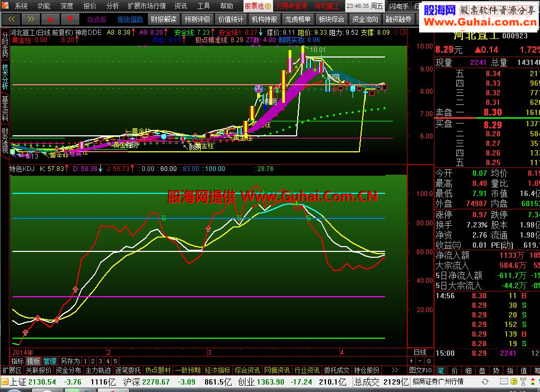Open 图文F10 company info

pos(420,370)
